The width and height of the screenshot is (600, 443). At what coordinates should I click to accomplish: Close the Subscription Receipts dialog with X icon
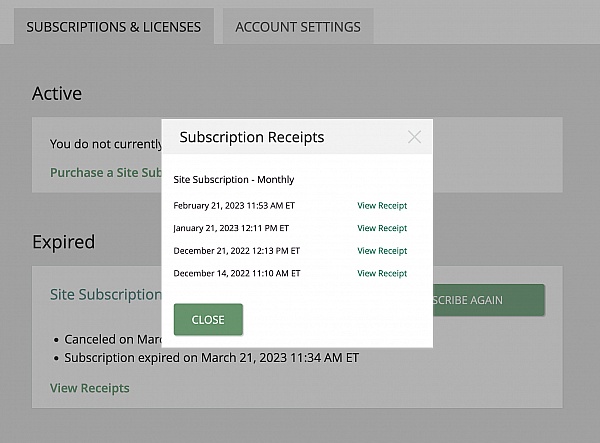[x=414, y=137]
